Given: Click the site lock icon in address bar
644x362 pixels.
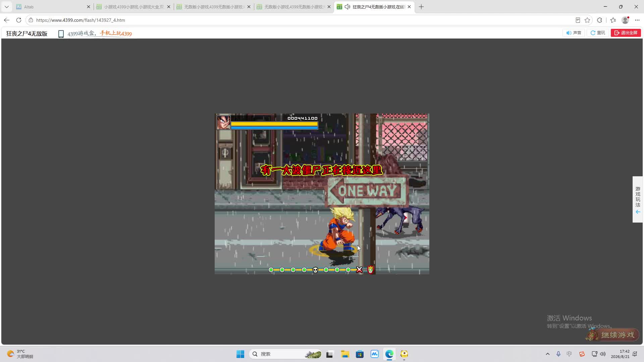Looking at the screenshot, I should pos(31,20).
